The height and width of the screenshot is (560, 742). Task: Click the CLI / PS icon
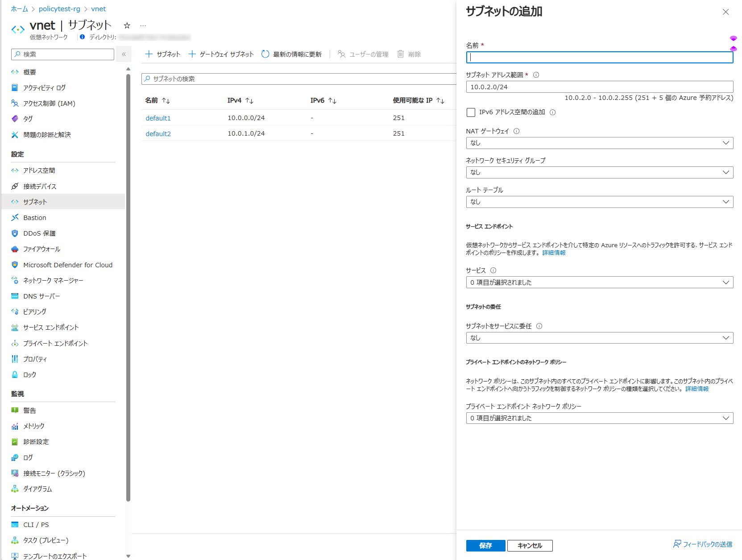(15, 525)
